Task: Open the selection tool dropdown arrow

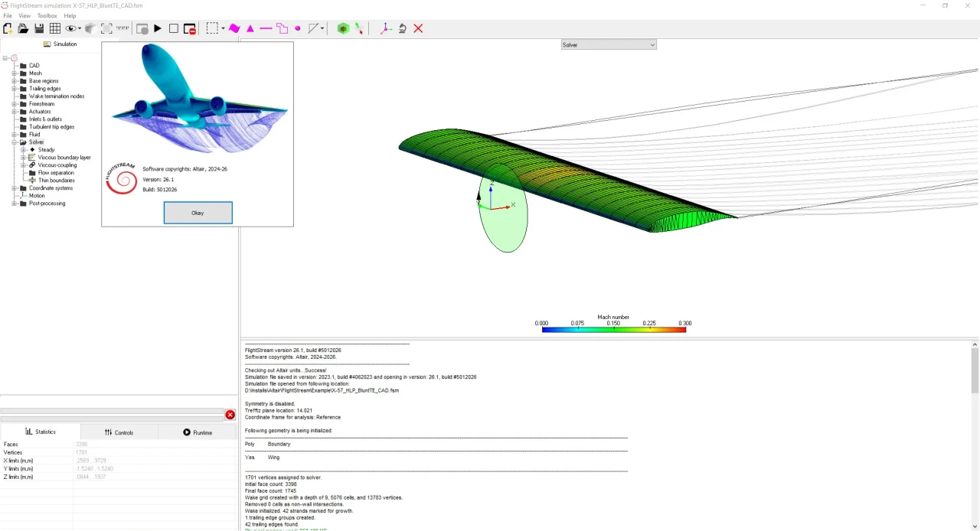Action: (223, 28)
